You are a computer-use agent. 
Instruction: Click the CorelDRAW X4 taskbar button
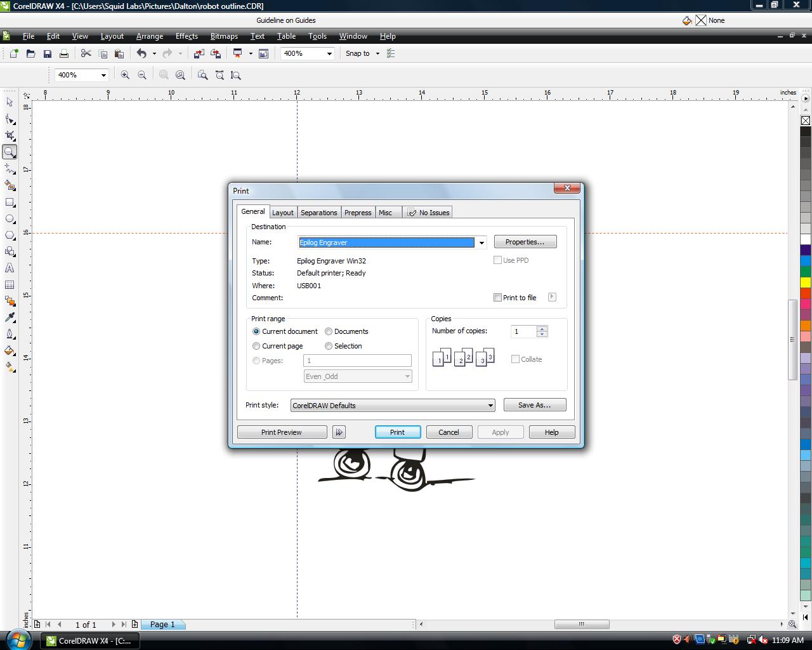click(x=89, y=640)
